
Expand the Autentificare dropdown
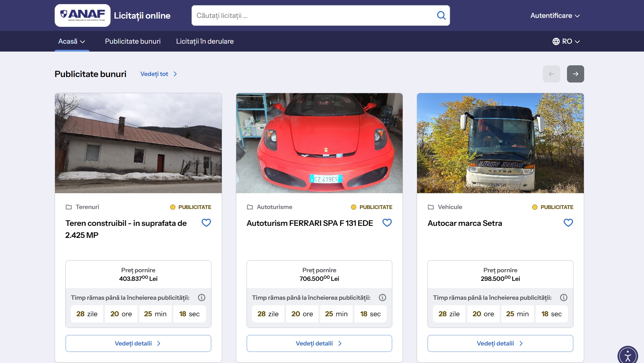555,15
